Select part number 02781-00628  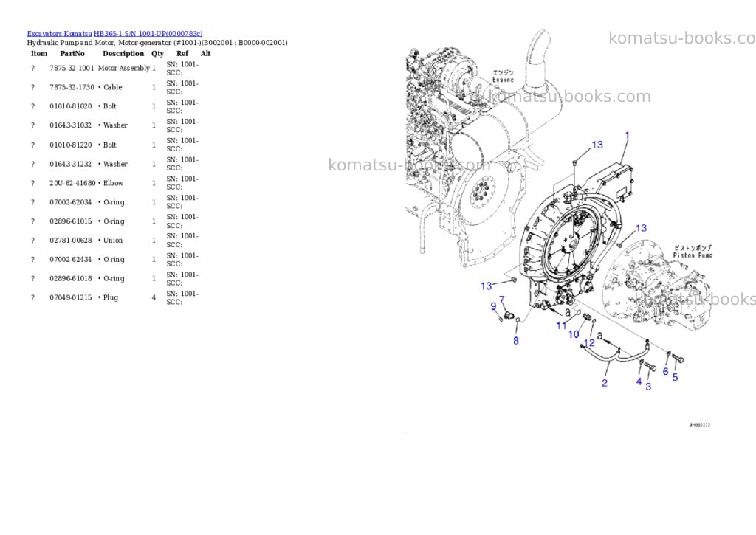click(x=70, y=241)
